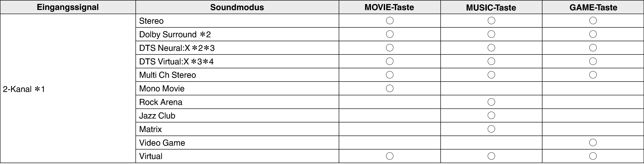The height and width of the screenshot is (164, 644).
Task: Select the MOVIE-Taste column header
Action: [389, 7]
